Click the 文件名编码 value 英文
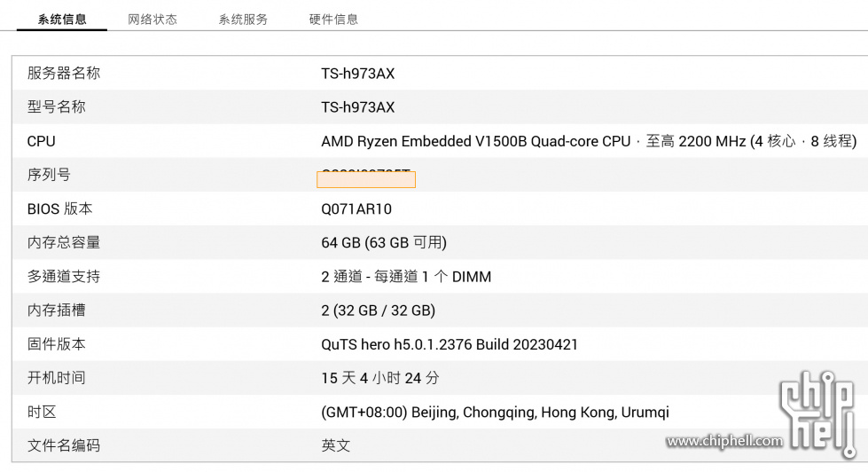868x472 pixels. (x=335, y=445)
